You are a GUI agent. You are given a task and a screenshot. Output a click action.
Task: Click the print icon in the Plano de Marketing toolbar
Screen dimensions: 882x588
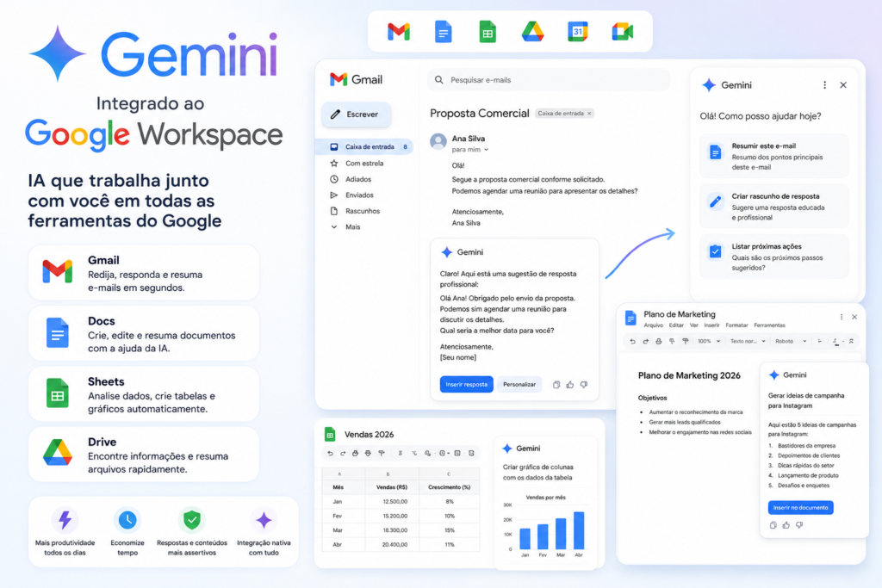pos(659,341)
